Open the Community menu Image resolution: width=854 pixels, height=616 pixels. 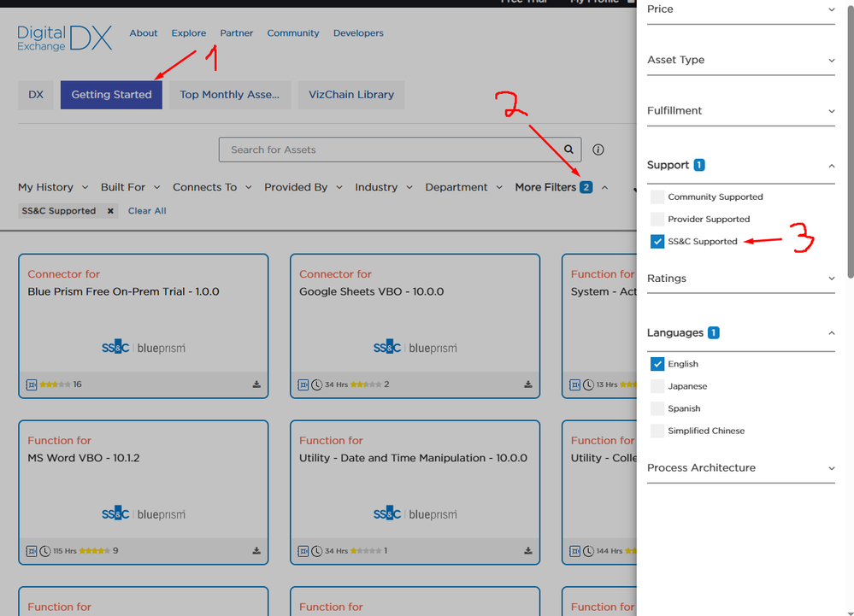pos(293,33)
